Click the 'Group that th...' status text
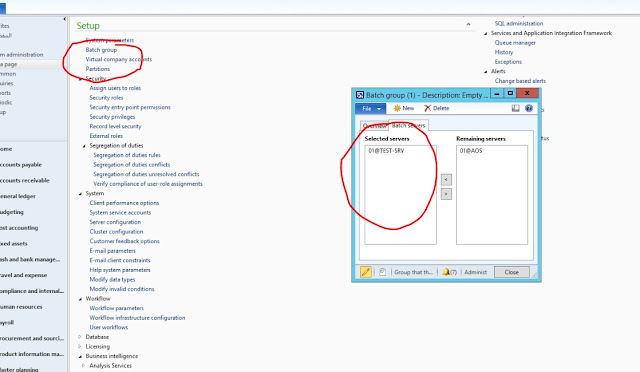Screen dimensions: 640x372 coord(413,272)
